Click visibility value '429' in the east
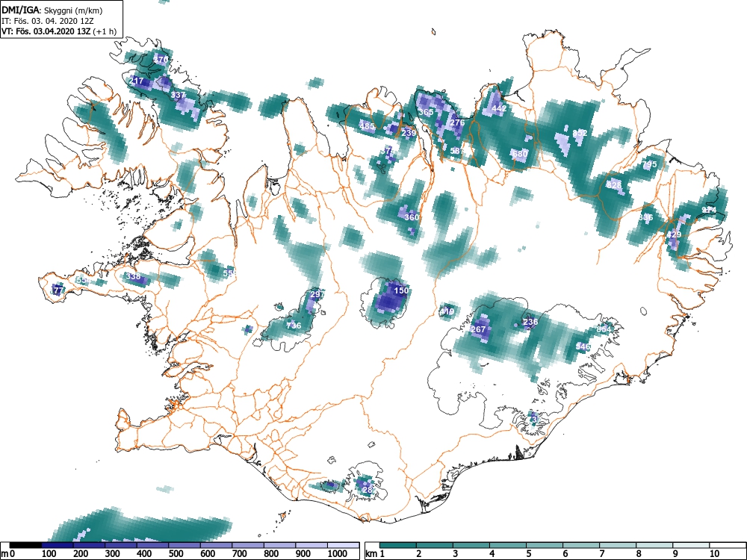747x560 pixels. (x=674, y=234)
